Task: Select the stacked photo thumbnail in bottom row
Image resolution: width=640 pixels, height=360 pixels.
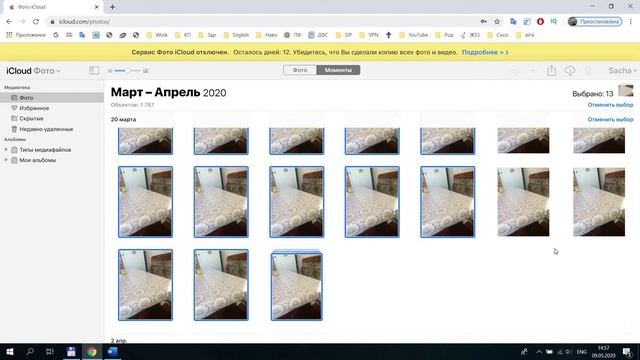Action: click(x=297, y=285)
